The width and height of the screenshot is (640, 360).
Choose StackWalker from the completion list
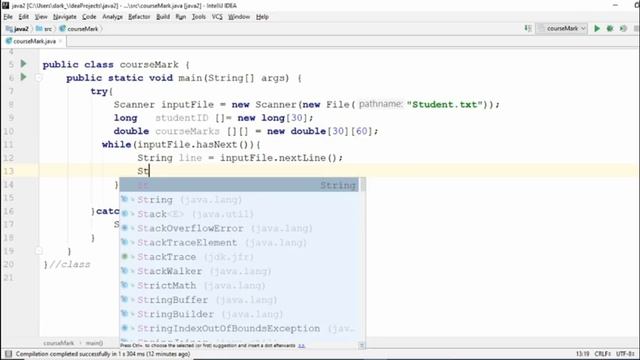click(239, 271)
